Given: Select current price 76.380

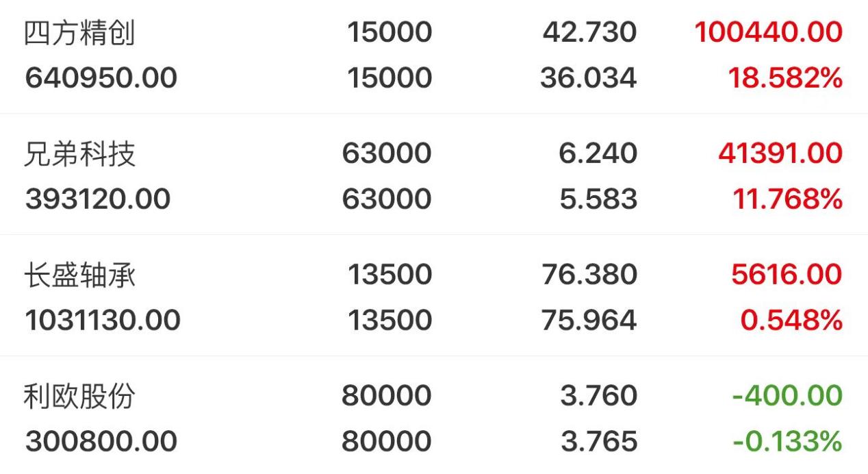Looking at the screenshot, I should click(589, 275).
